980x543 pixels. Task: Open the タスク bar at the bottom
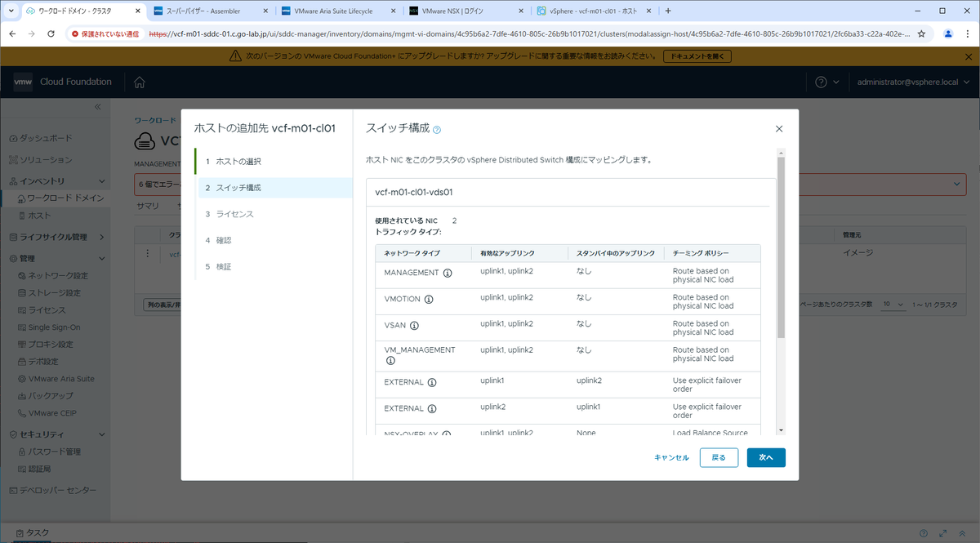(33, 532)
